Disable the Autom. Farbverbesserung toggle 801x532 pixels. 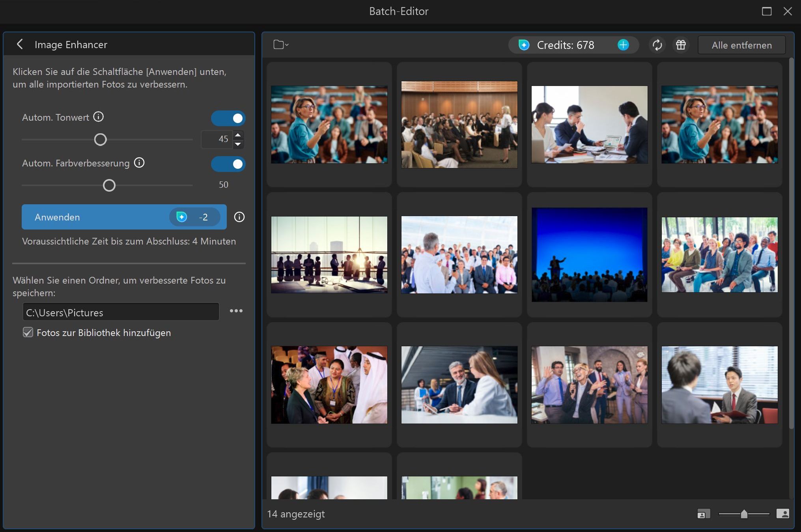[228, 164]
